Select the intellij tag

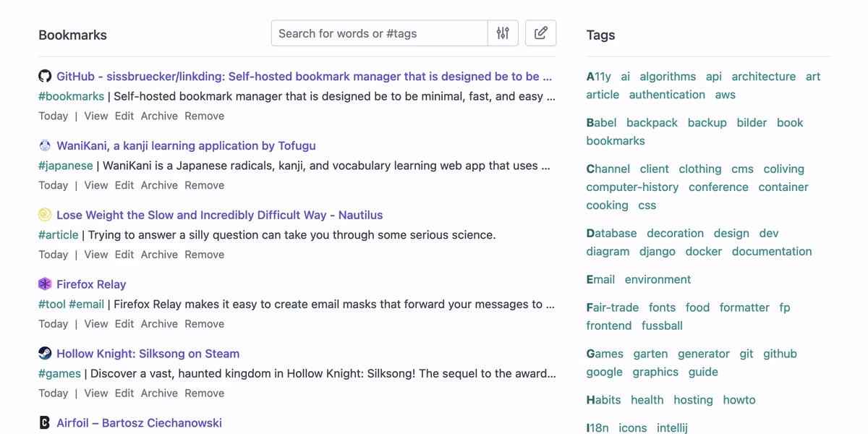click(672, 428)
